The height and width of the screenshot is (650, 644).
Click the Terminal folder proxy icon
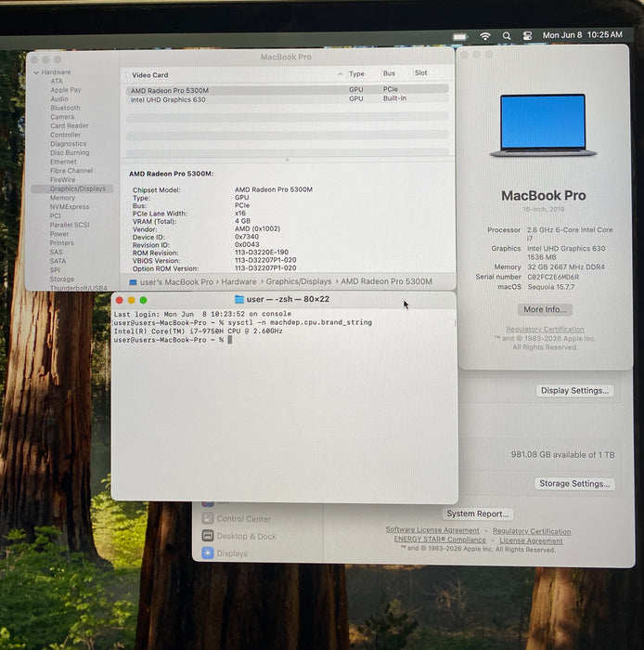[x=239, y=299]
